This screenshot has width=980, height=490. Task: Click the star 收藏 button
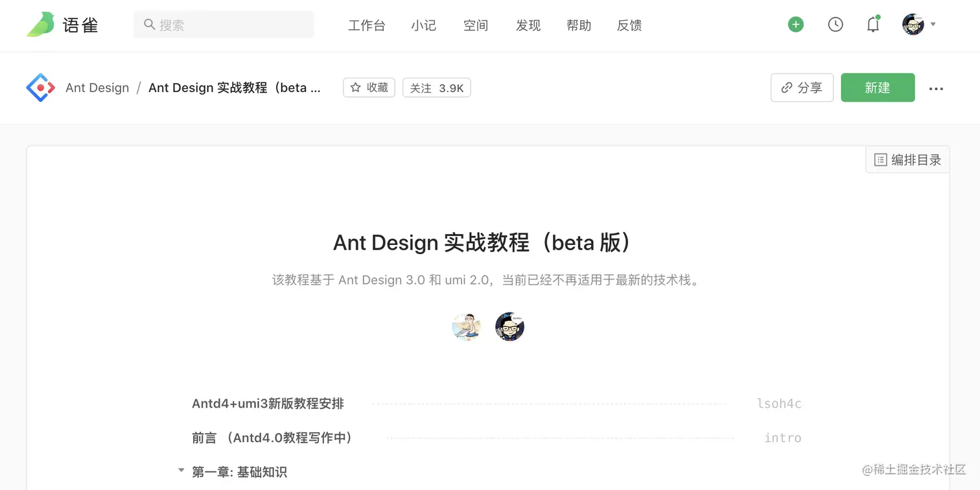369,87
